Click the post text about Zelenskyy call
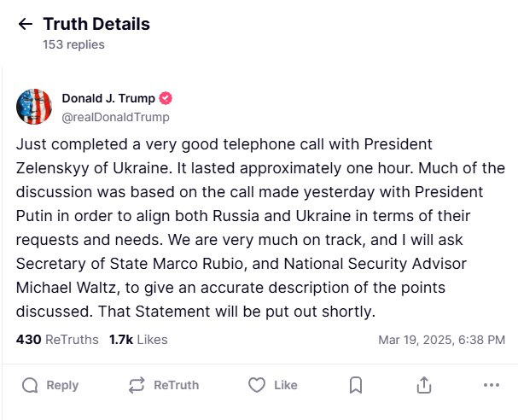 point(256,227)
